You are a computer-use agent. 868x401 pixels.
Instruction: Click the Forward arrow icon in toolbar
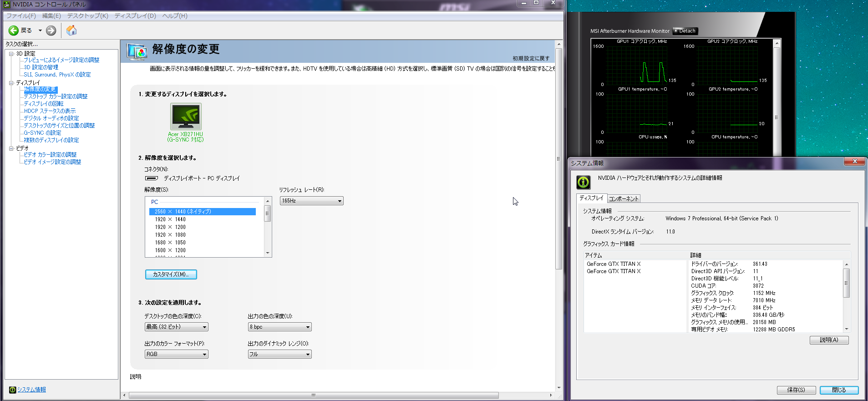pos(51,30)
